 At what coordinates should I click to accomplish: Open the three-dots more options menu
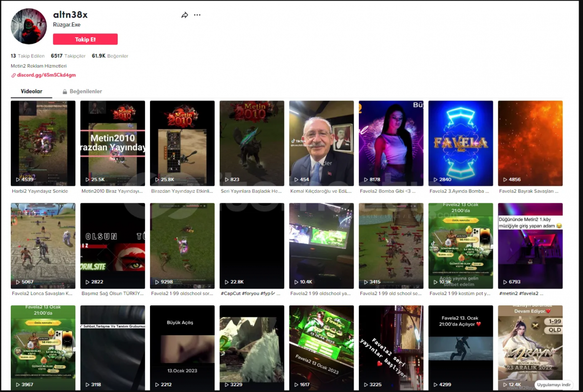tap(197, 15)
